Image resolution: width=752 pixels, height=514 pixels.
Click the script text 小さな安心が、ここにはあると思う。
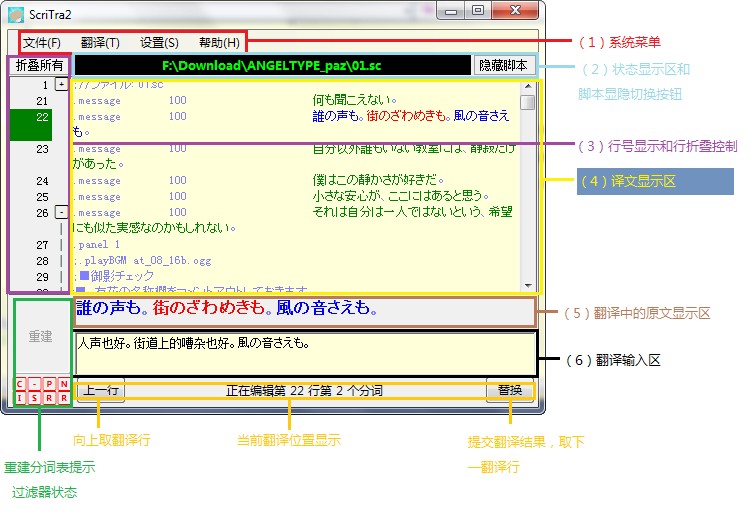click(x=401, y=196)
